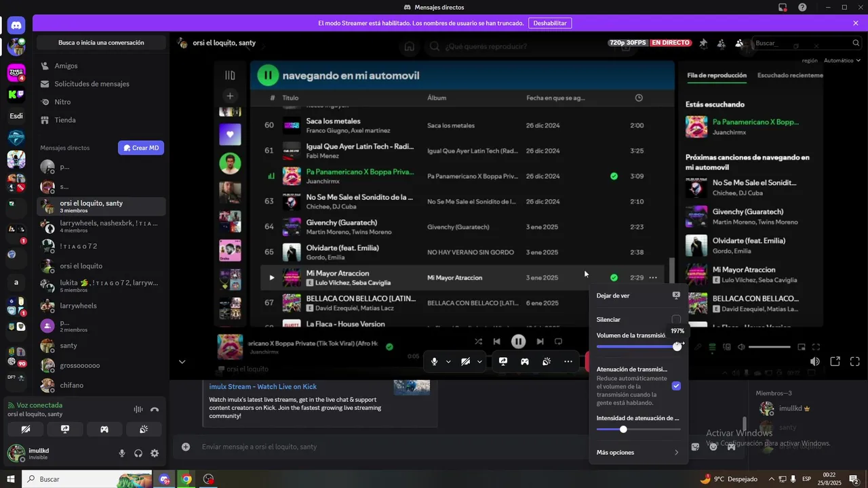Viewport: 868px width, 488px height.
Task: Open camera device options arrow
Action: coord(479,361)
